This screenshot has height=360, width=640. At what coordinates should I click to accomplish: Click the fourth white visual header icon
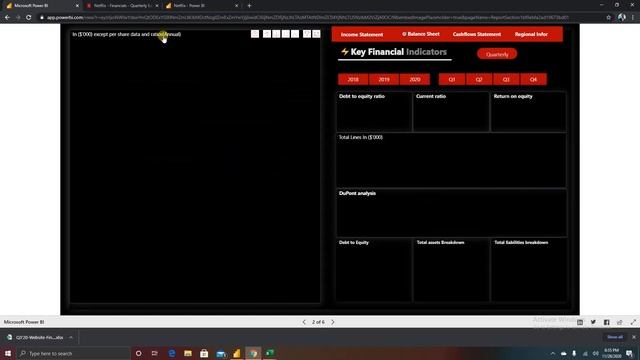click(x=286, y=34)
